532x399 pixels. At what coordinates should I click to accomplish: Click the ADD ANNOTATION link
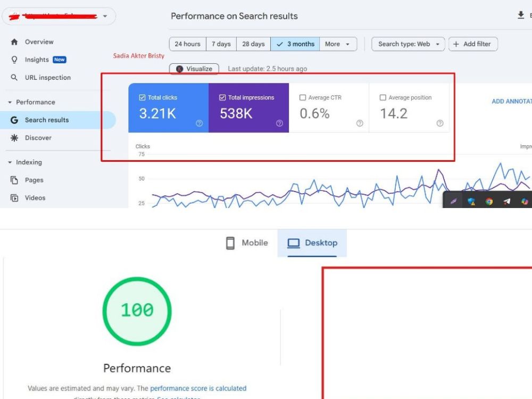tap(512, 102)
